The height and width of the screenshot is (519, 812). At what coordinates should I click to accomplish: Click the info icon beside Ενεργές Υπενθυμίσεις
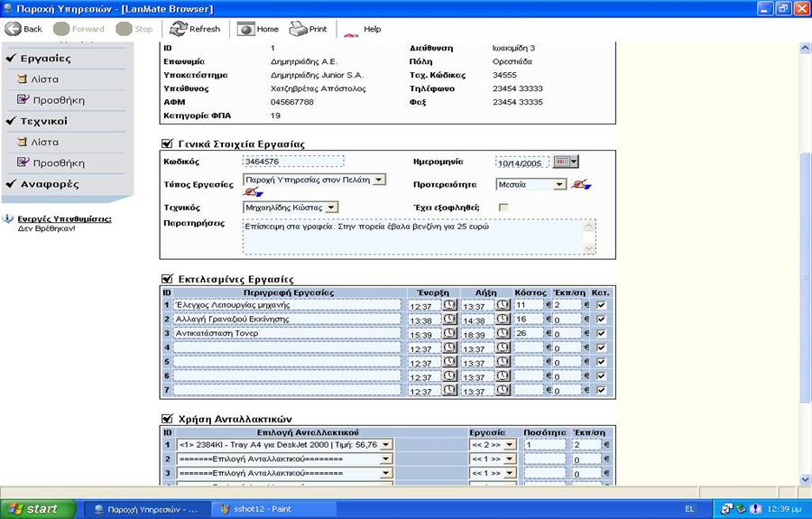(x=8, y=218)
